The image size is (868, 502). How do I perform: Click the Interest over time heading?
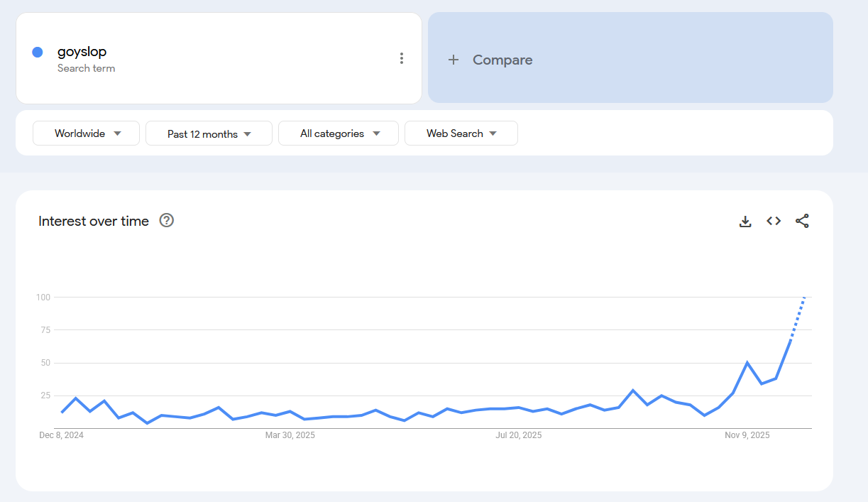point(94,221)
